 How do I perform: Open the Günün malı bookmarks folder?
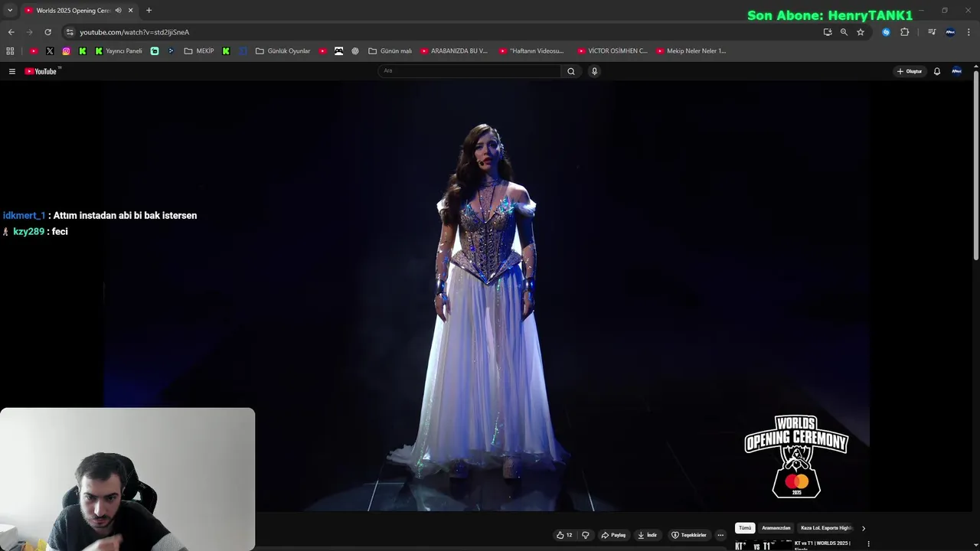click(x=390, y=51)
